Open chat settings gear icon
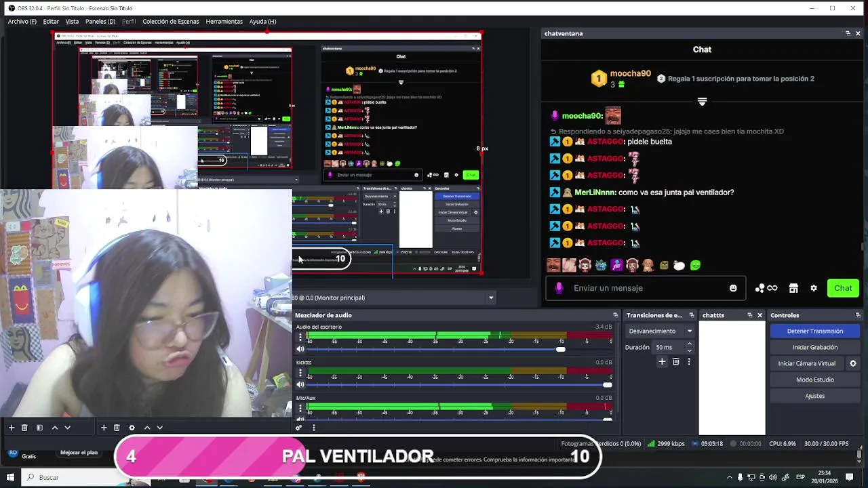 (814, 288)
